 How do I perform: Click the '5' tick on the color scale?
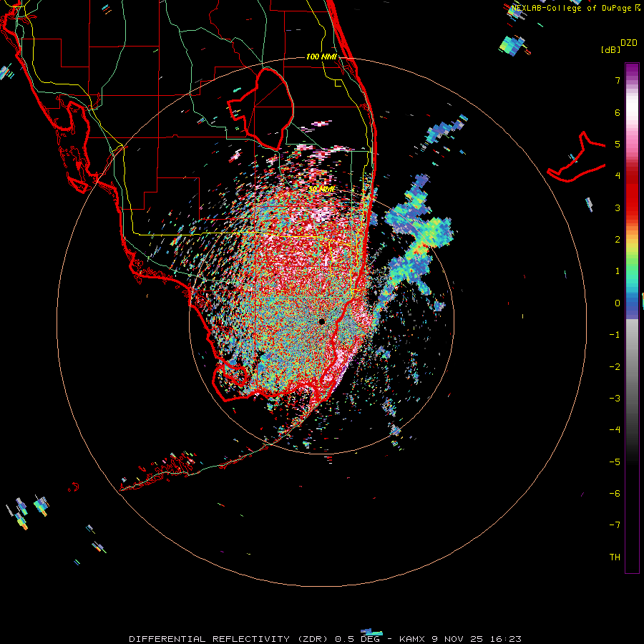pos(618,144)
